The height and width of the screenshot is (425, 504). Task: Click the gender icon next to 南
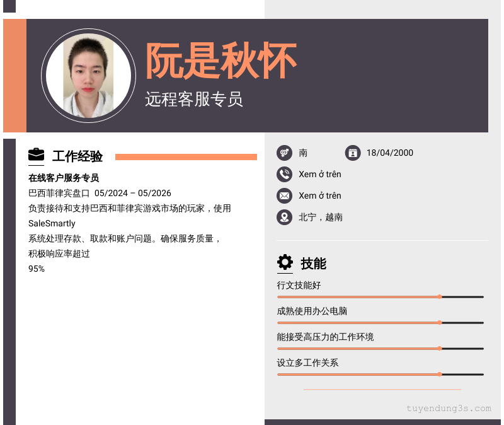tap(285, 153)
